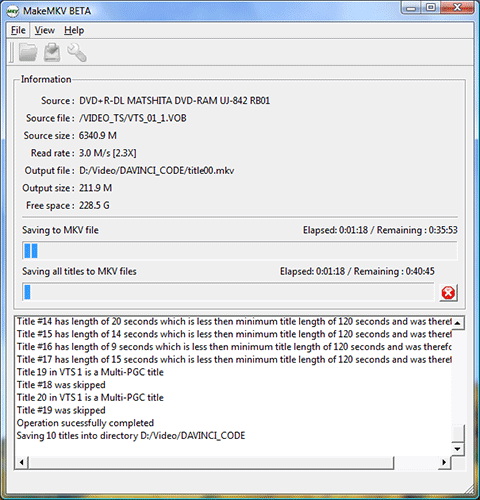
Task: Open the Help menu
Action: [x=74, y=30]
